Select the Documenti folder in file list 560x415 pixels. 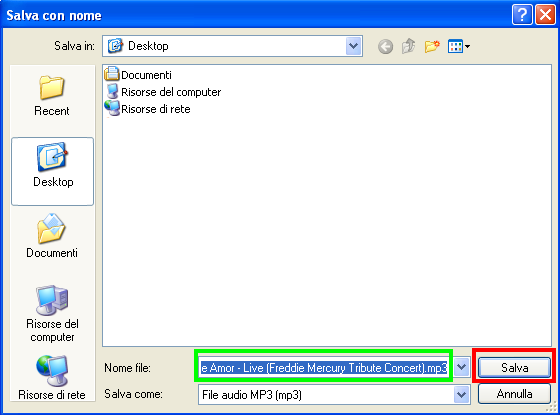[138, 75]
